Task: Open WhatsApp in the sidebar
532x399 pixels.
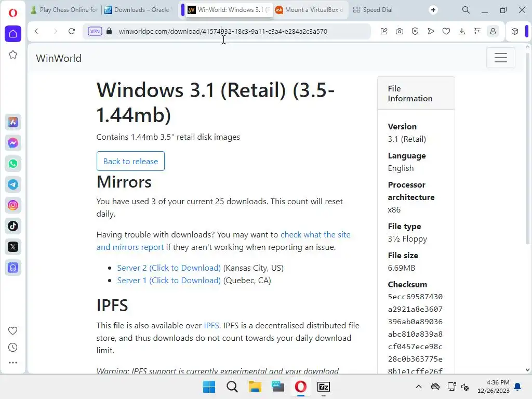Action: click(13, 164)
